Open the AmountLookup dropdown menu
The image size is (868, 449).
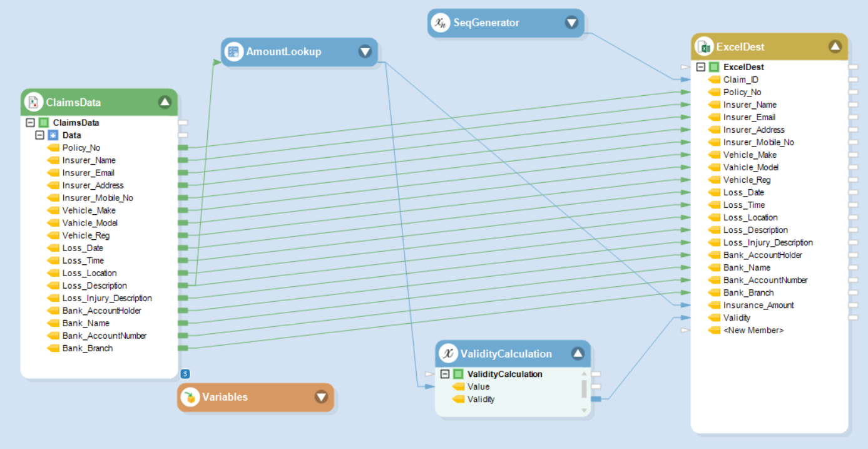(366, 51)
